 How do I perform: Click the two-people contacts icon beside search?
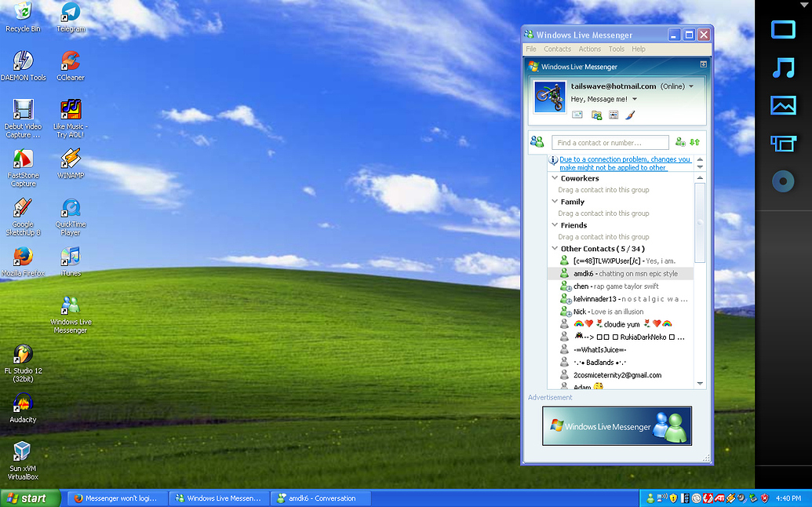(537, 141)
